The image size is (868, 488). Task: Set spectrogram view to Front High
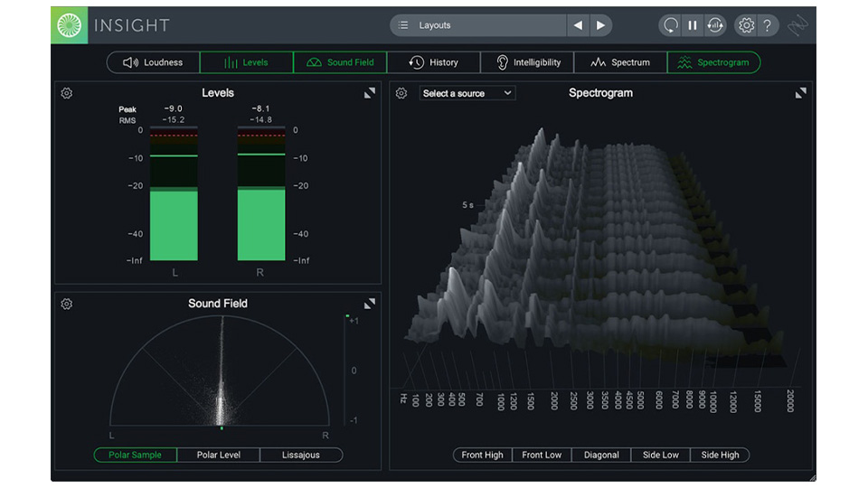[x=482, y=455]
